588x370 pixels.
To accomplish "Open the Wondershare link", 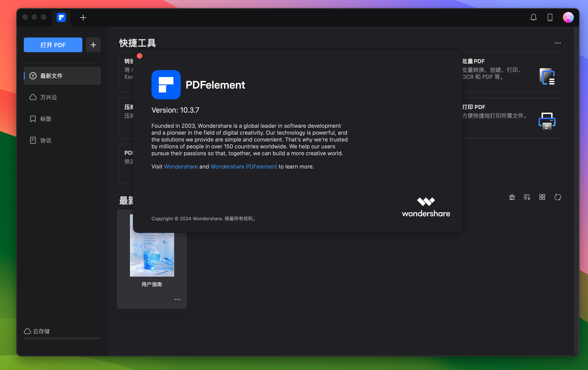I will coord(181,167).
